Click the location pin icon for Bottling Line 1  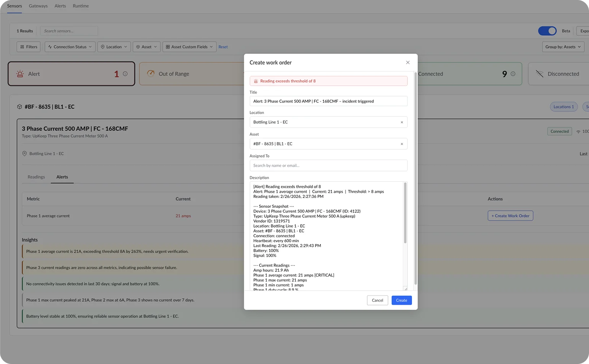pos(24,153)
